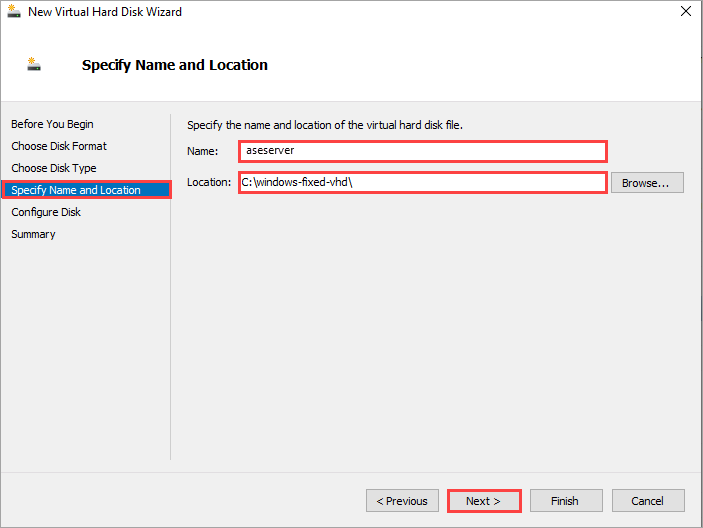Click the 'Specify Name and Location' page heading
Viewport: 703px width, 528px height.
tap(175, 65)
